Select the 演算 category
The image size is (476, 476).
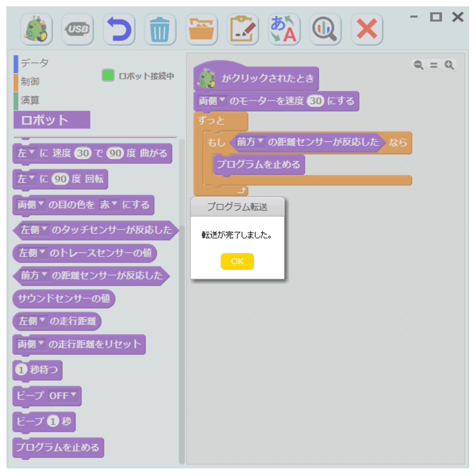pyautogui.click(x=30, y=100)
